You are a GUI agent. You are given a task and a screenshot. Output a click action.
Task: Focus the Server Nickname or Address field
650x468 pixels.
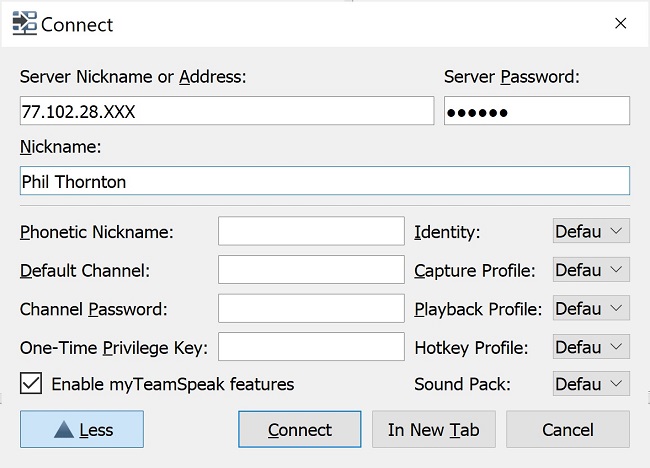(x=226, y=112)
